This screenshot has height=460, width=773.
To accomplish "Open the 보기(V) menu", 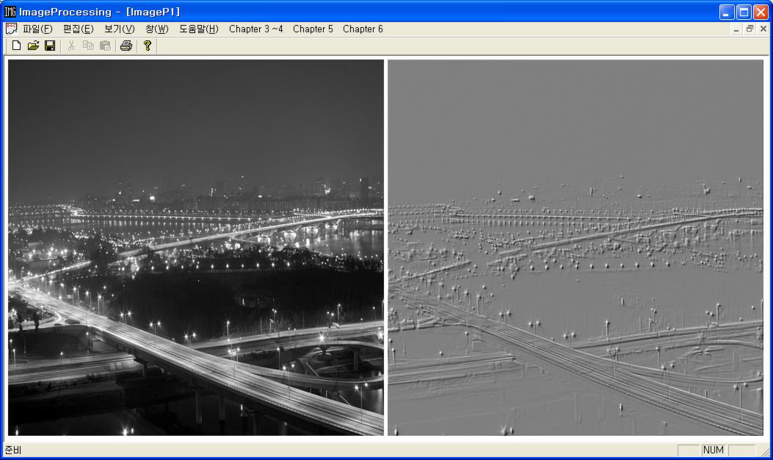I will pos(119,29).
